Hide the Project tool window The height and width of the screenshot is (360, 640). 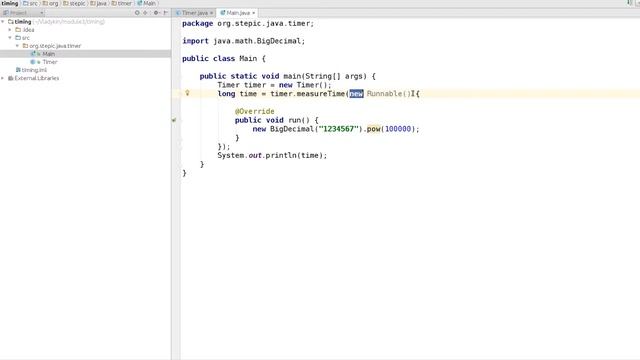pos(165,13)
